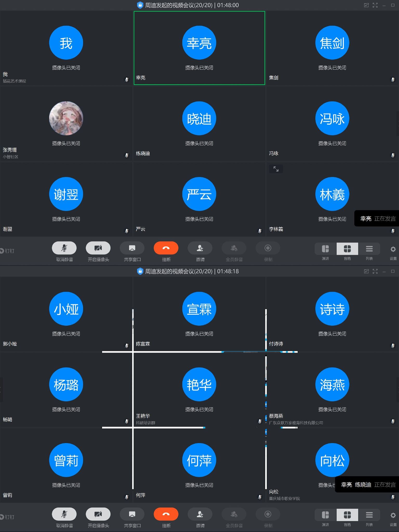Open 设置 gear in the 01:48:00 window
The image size is (399, 532).
[393, 249]
